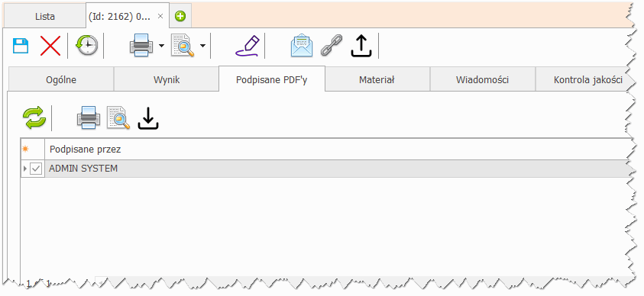
Task: Close the (Id: 2162) document tab
Action: (x=160, y=16)
